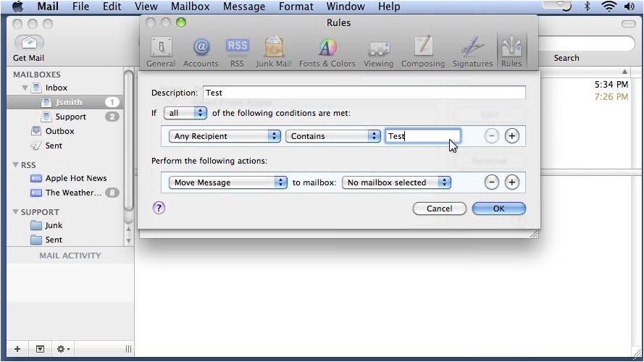The image size is (644, 362).
Task: Open the Mailbox menu
Action: click(x=191, y=7)
